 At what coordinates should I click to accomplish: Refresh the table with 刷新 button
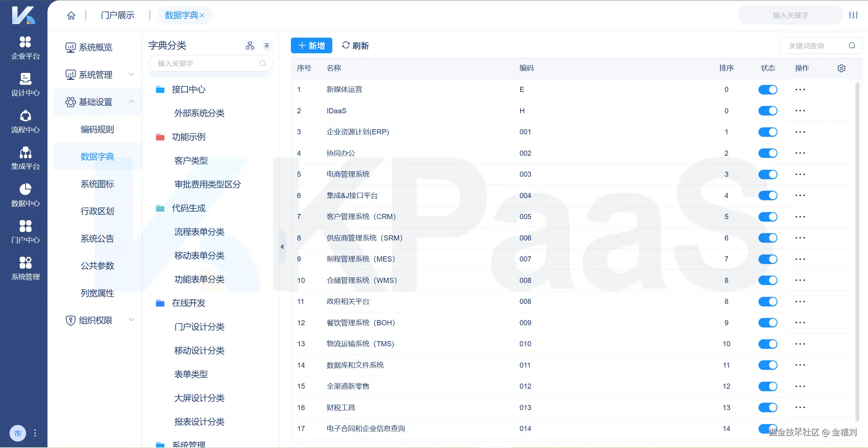(x=355, y=45)
